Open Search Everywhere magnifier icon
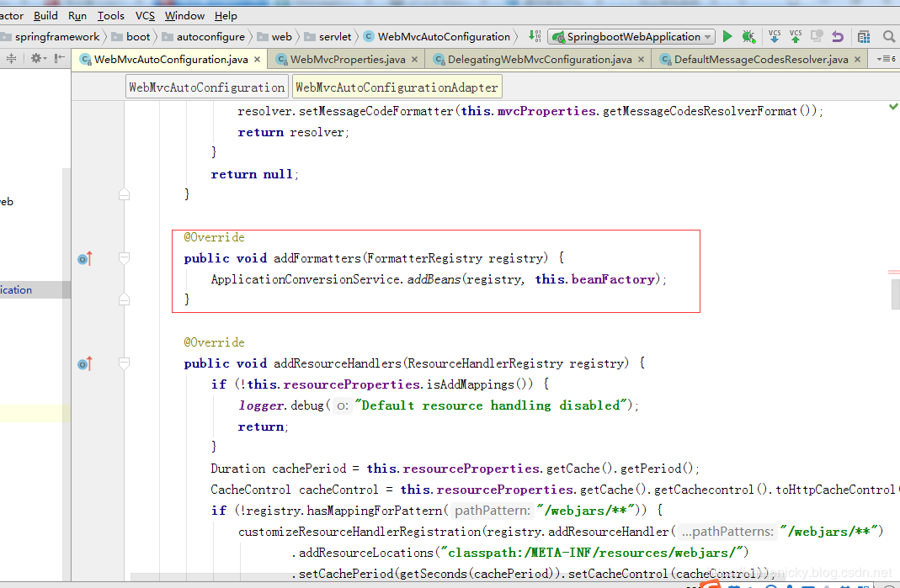 [x=889, y=37]
